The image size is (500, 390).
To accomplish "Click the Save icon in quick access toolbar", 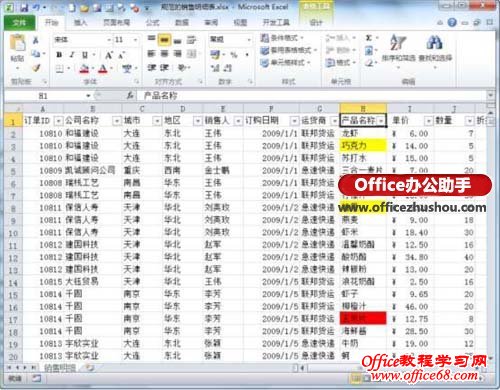I will (24, 7).
